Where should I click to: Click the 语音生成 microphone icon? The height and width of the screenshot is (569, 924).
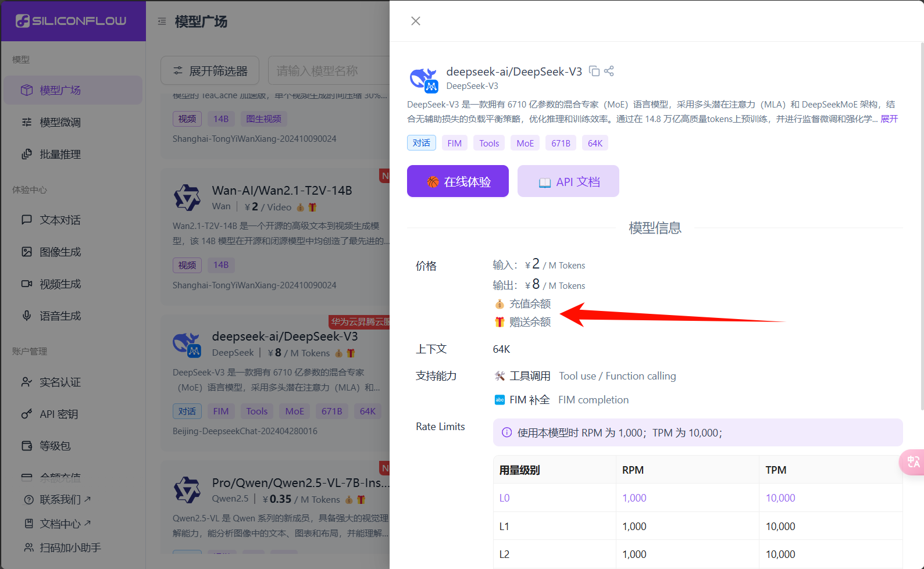27,316
